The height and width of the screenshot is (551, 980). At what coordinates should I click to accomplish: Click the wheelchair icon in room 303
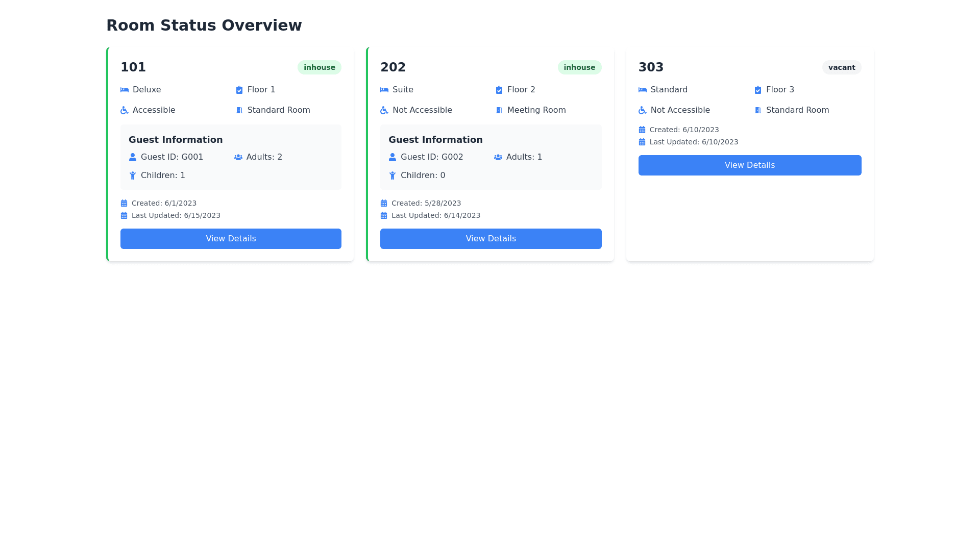tap(642, 110)
